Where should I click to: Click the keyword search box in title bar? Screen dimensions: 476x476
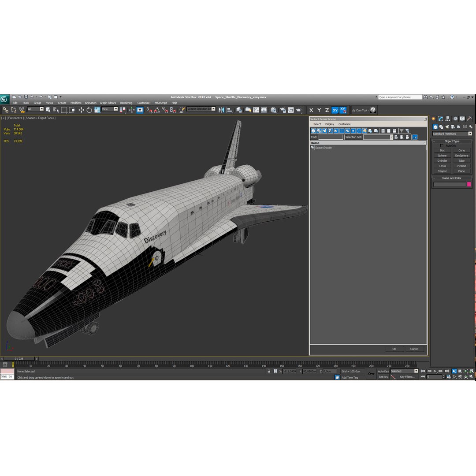[400, 97]
